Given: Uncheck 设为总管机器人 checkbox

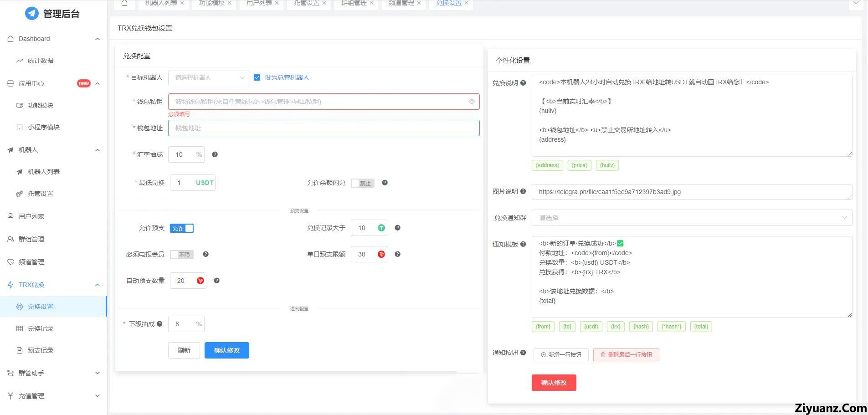Looking at the screenshot, I should coord(257,77).
